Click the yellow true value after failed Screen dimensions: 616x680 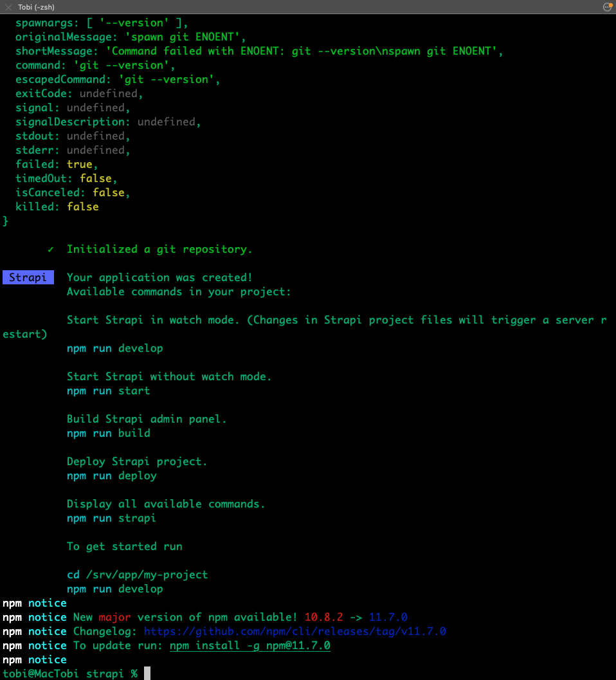[79, 164]
